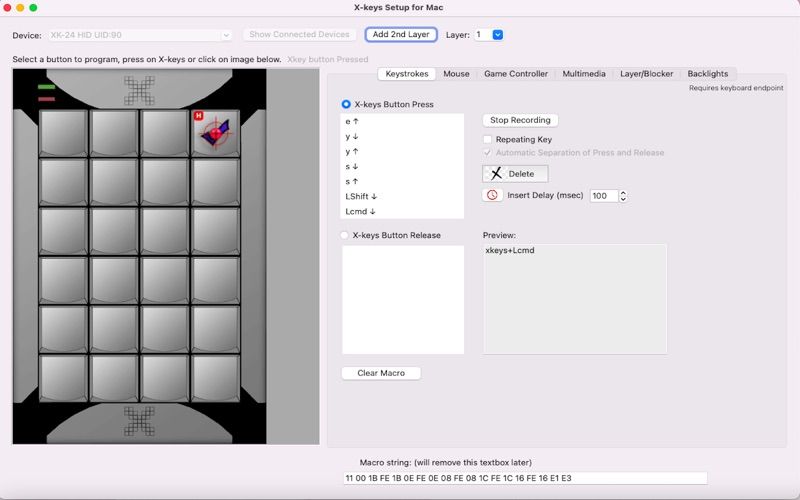Viewport: 800px width, 500px height.
Task: Select X-keys Button Release radio button
Action: click(x=344, y=235)
